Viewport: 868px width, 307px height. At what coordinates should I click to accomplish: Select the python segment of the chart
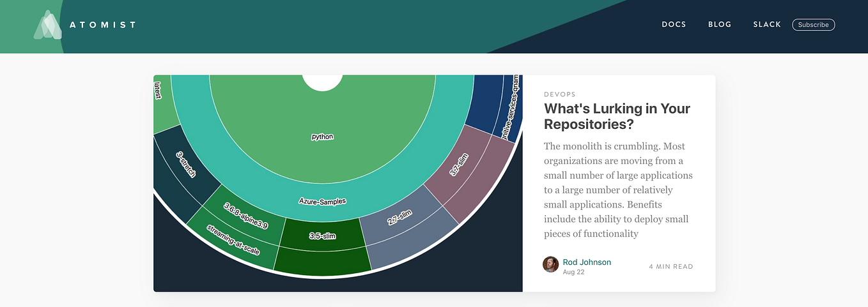pos(322,137)
